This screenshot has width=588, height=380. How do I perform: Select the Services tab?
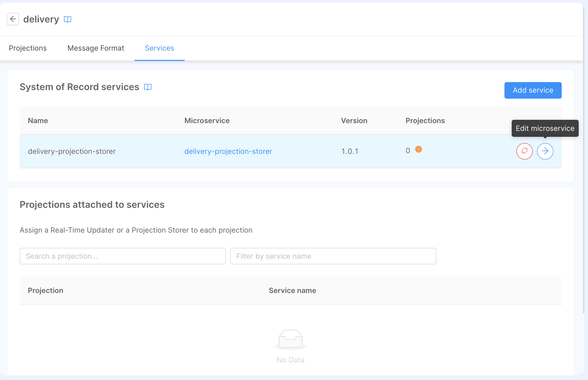pos(159,48)
